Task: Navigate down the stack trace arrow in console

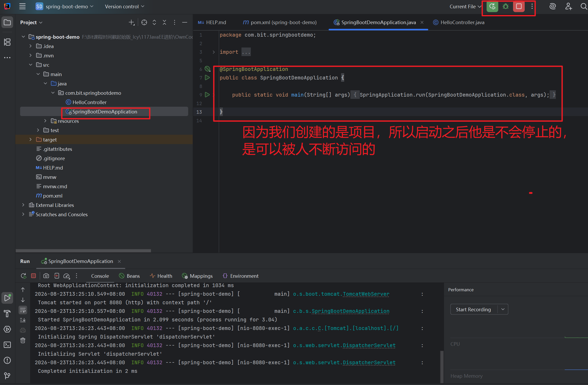Action: pos(23,300)
